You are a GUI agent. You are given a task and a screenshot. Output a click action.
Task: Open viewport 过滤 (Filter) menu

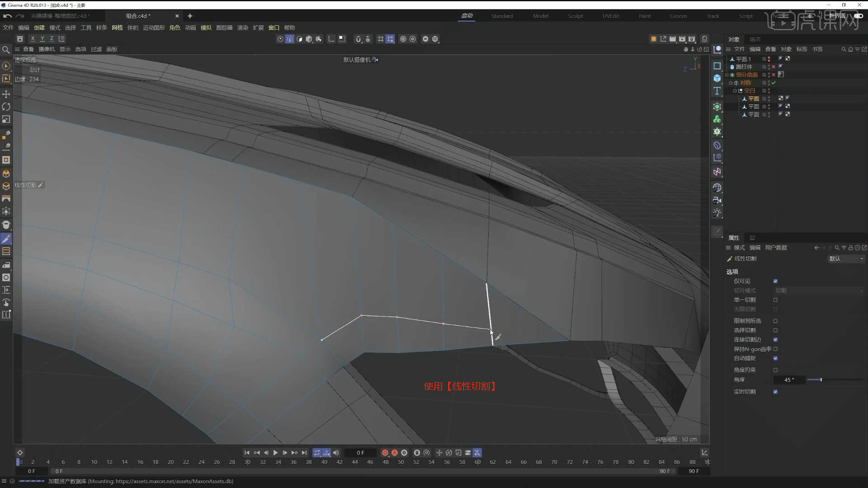[96, 49]
